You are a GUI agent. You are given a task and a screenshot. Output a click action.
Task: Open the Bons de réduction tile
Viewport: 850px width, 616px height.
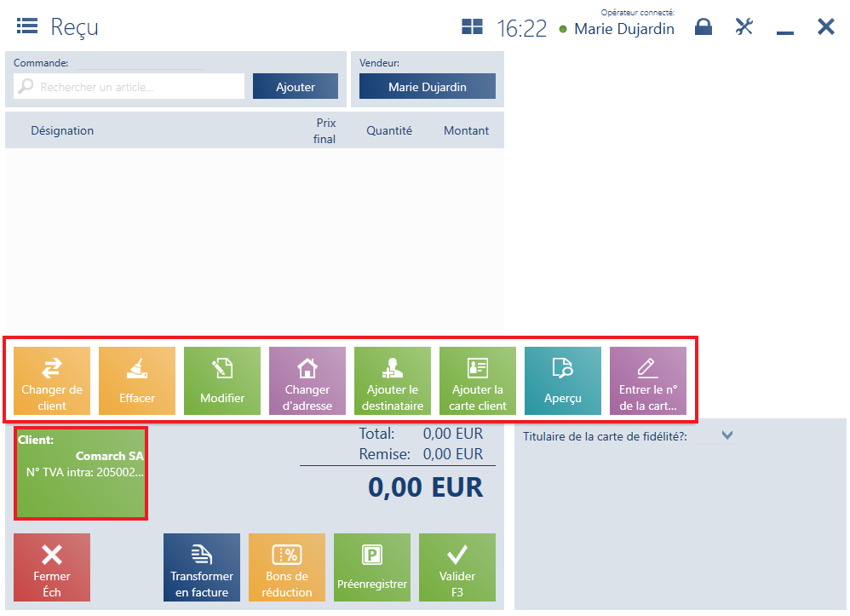click(287, 567)
